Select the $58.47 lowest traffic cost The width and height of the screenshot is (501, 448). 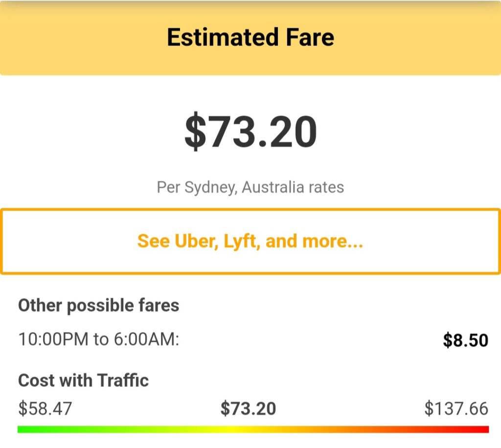point(45,408)
